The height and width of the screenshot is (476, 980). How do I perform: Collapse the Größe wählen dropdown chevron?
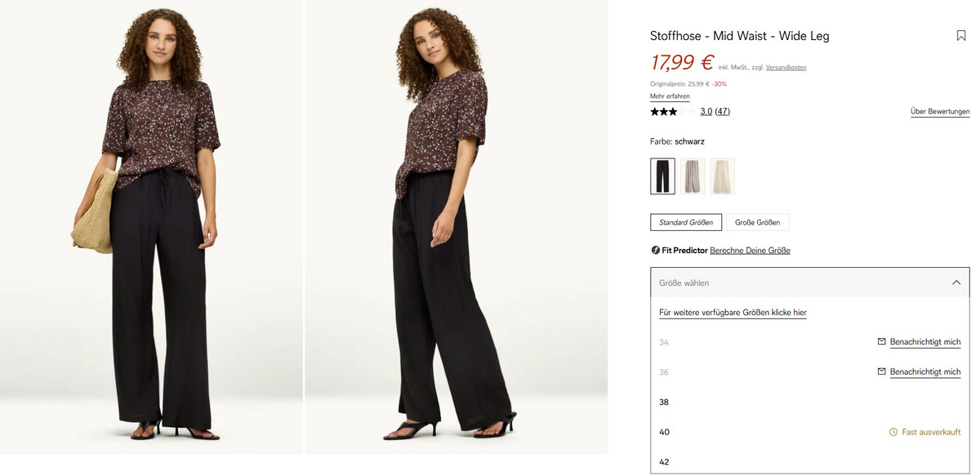click(x=956, y=282)
